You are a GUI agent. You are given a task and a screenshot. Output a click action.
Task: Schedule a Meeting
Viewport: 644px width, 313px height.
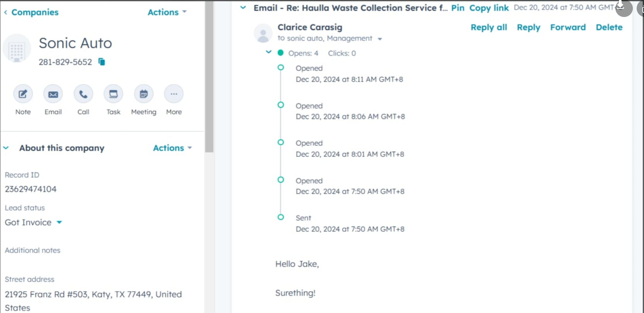[x=144, y=94]
